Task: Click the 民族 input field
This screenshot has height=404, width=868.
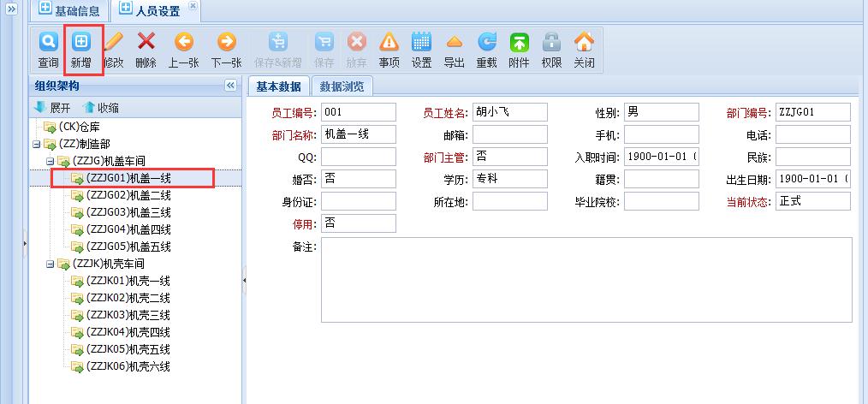Action: [813, 157]
